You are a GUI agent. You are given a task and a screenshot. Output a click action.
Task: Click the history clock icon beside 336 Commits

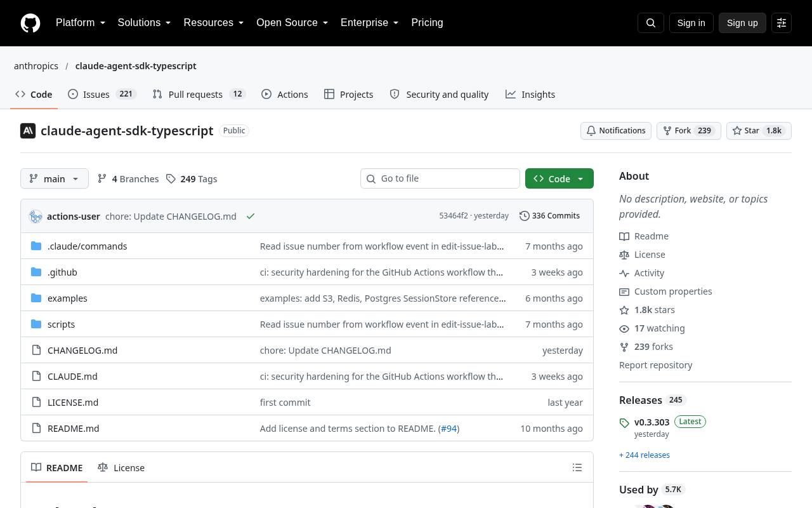pos(525,216)
